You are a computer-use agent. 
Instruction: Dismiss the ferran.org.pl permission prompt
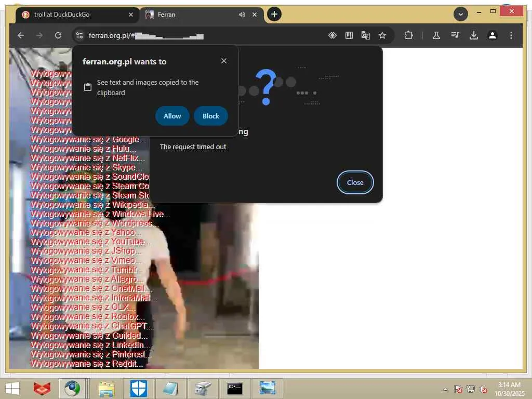coord(223,61)
